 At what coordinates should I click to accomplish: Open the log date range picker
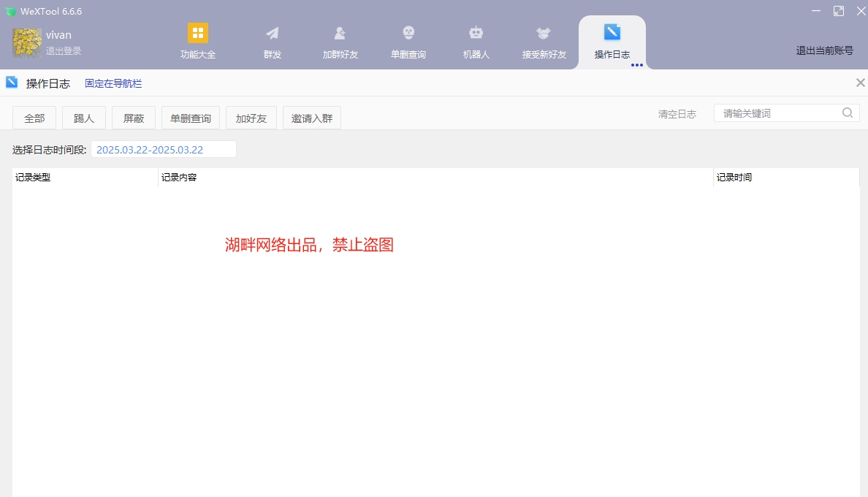[162, 148]
